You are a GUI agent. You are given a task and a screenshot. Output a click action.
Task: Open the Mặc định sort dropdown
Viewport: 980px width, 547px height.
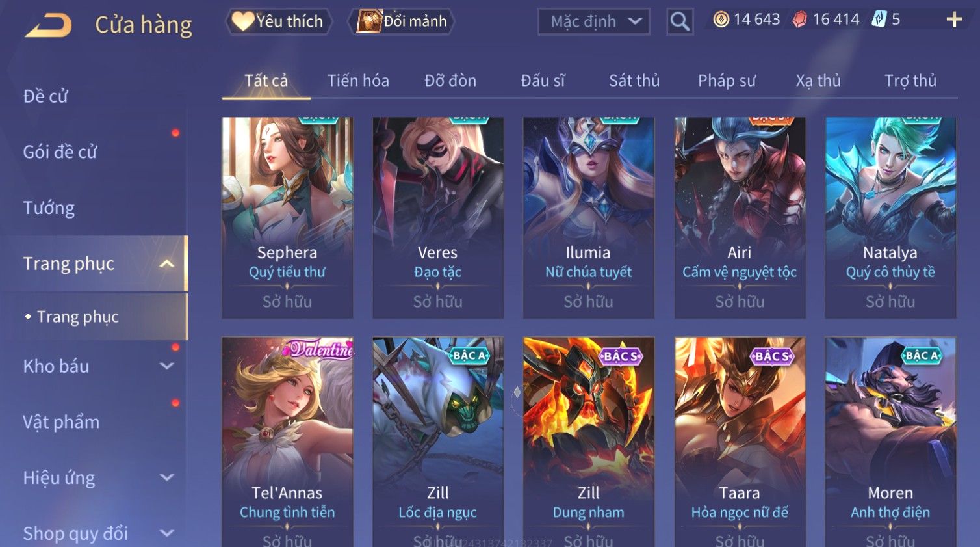(x=594, y=21)
